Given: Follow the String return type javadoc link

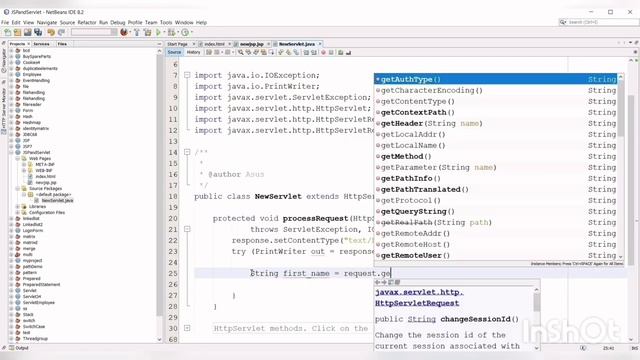Looking at the screenshot, I should point(422,319).
